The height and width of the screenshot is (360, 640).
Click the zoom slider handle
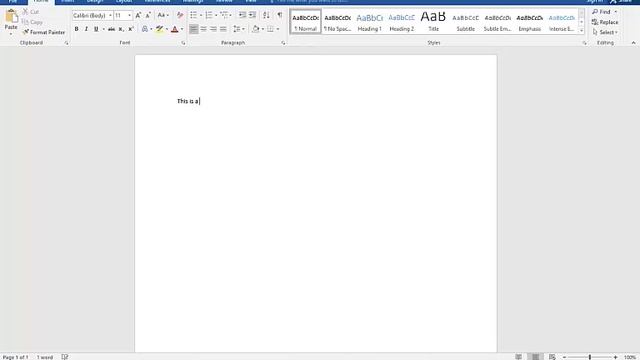click(590, 357)
